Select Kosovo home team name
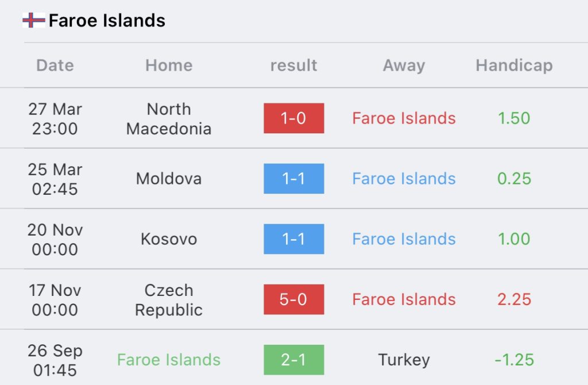The image size is (588, 385). (x=169, y=239)
